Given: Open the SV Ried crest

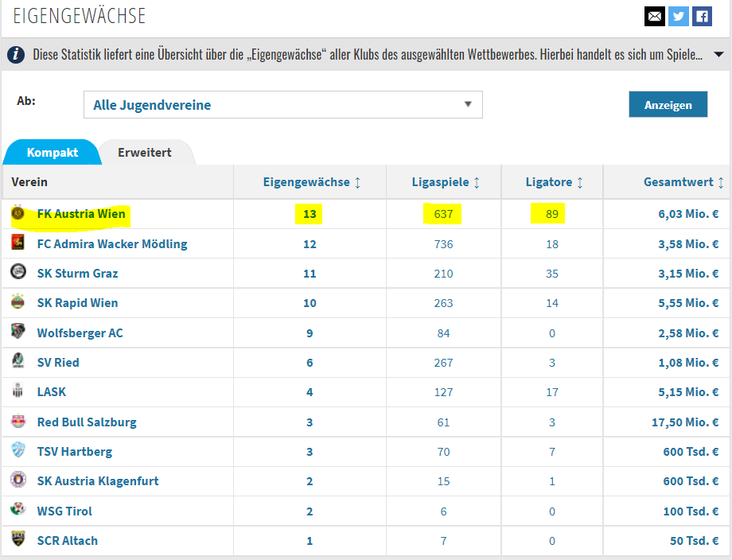Looking at the screenshot, I should (x=18, y=360).
